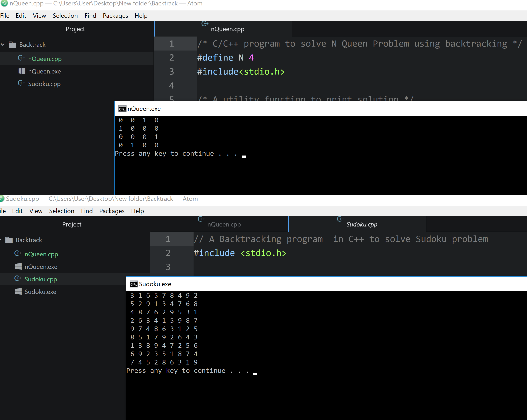Click the Backtrack folder icon in bottom project panel
527x420 pixels.
[9, 240]
